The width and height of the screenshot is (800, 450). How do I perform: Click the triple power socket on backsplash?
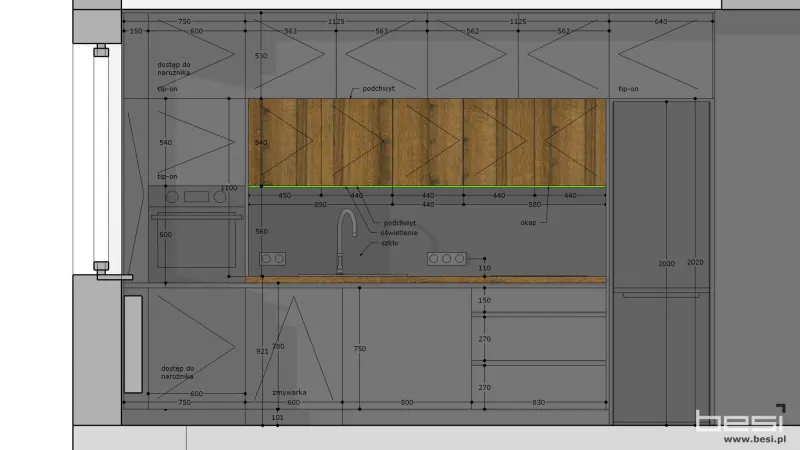pos(446,259)
